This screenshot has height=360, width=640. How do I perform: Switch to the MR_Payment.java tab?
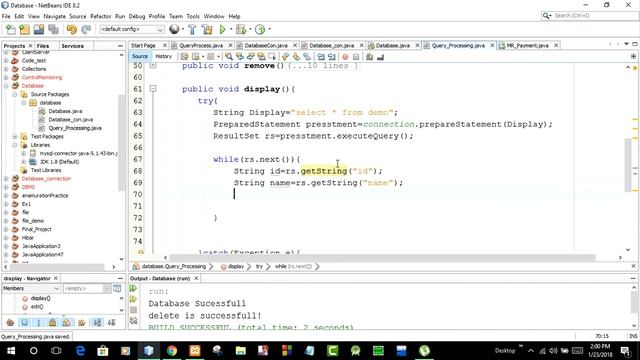[527, 45]
